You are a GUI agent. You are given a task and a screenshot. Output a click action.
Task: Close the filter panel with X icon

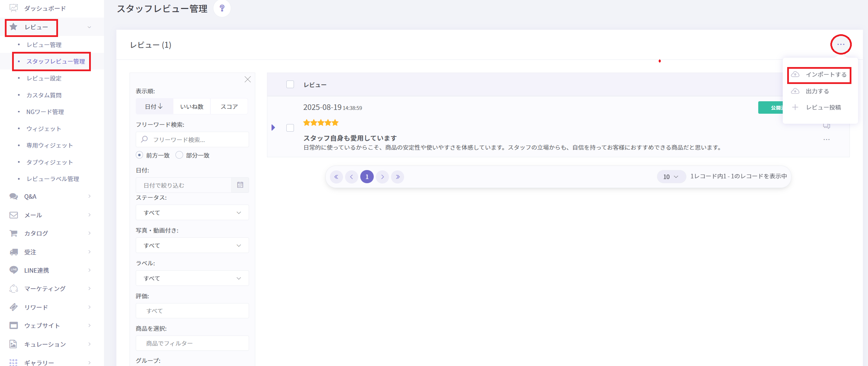(248, 79)
